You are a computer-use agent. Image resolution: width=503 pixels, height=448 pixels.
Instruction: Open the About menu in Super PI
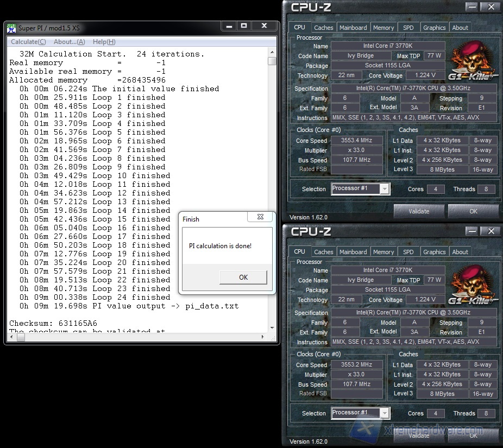tap(69, 42)
